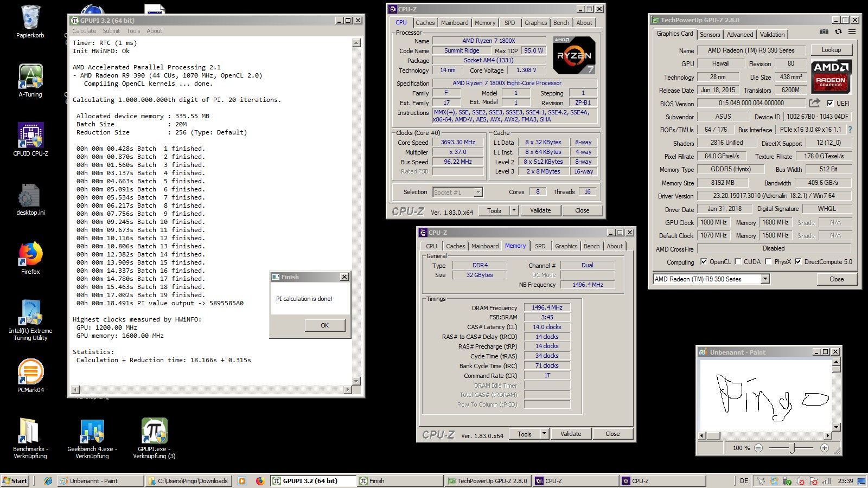Toggle the PhysX computing checkbox
Image resolution: width=868 pixels, height=488 pixels.
click(768, 261)
